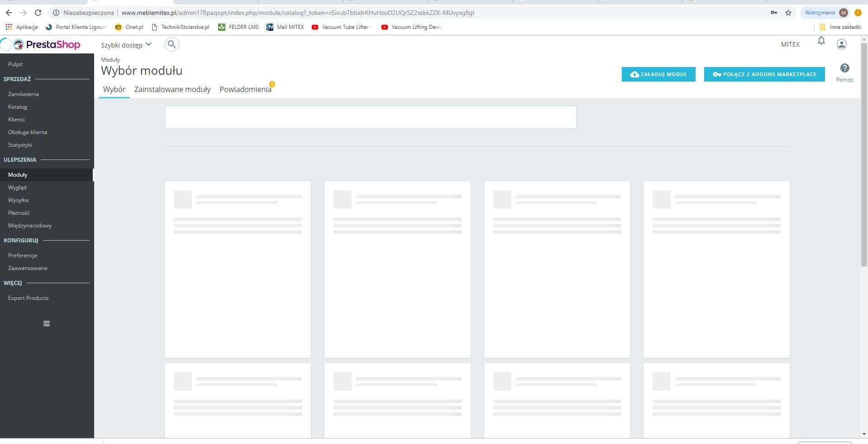
Task: Open the Onet.pl bookmark
Action: pyautogui.click(x=129, y=27)
